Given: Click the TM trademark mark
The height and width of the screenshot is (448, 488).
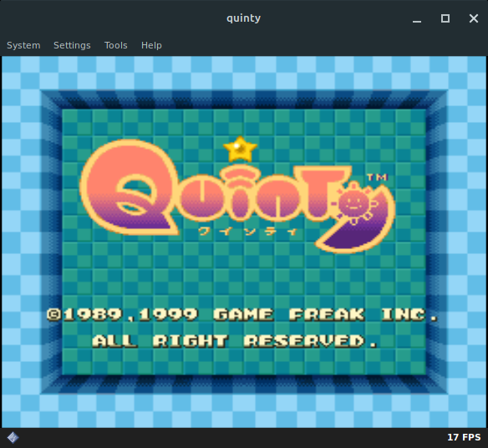Looking at the screenshot, I should coord(377,177).
